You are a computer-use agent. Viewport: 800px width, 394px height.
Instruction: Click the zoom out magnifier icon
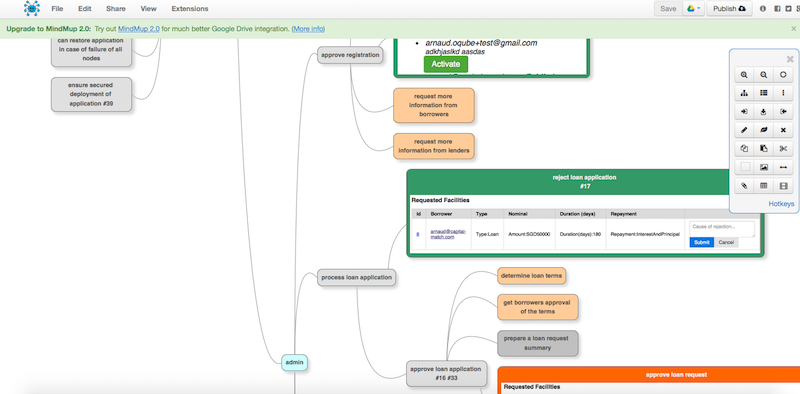click(763, 75)
